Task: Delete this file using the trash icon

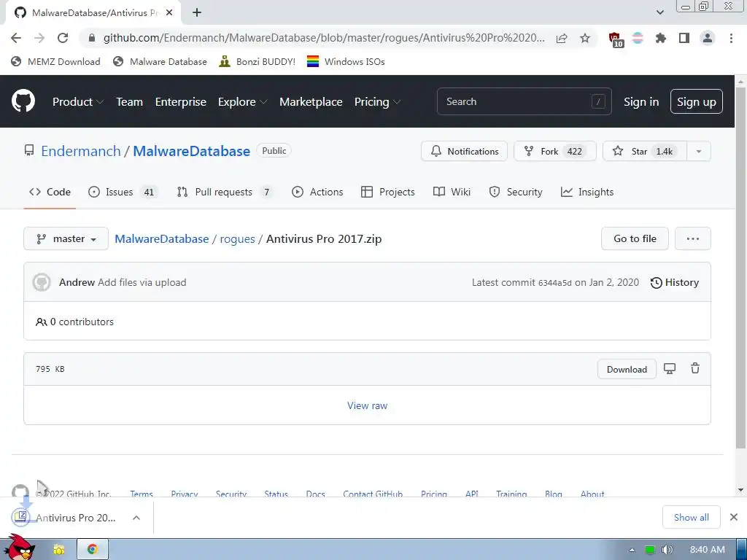Action: point(695,368)
